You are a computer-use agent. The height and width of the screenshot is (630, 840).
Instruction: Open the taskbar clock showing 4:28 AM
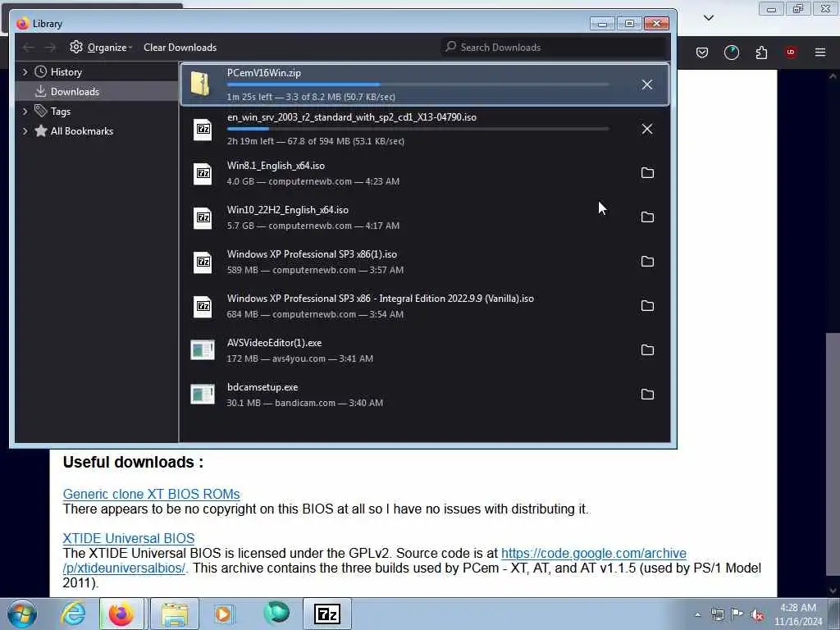(x=798, y=614)
